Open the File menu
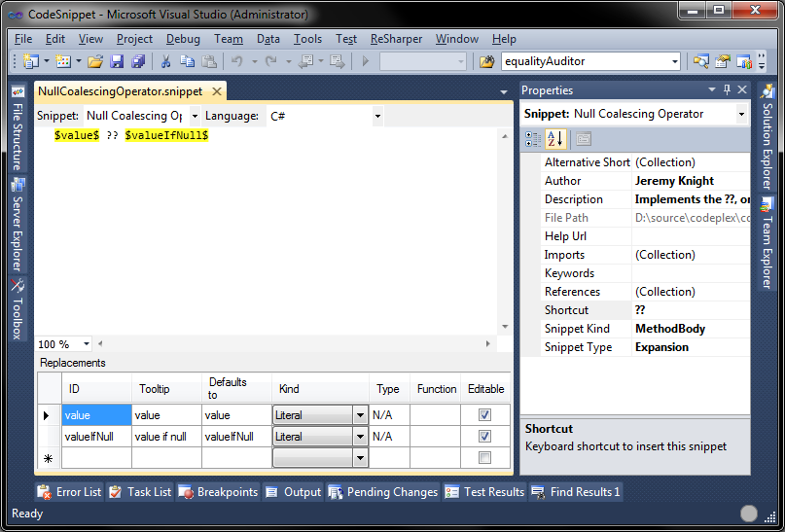This screenshot has width=785, height=532. pyautogui.click(x=23, y=39)
